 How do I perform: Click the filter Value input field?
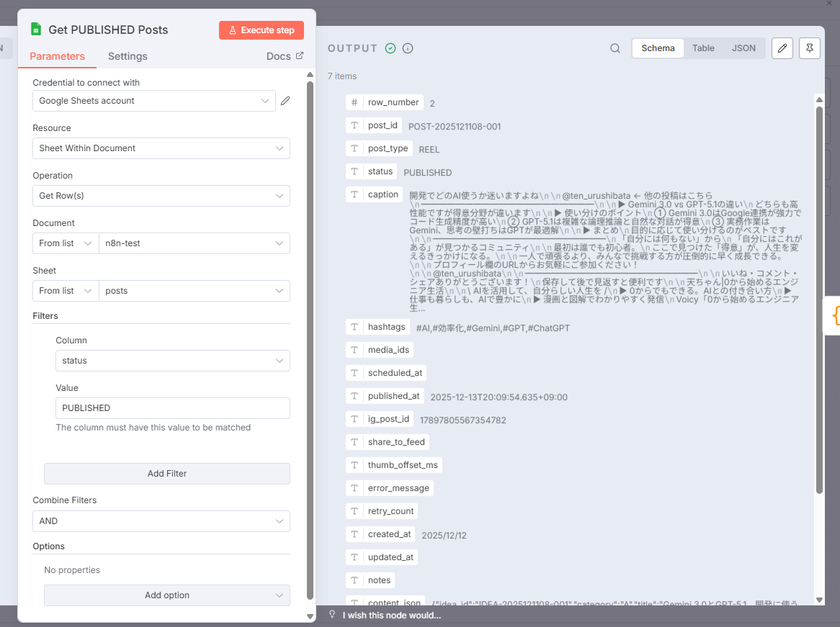pyautogui.click(x=173, y=408)
